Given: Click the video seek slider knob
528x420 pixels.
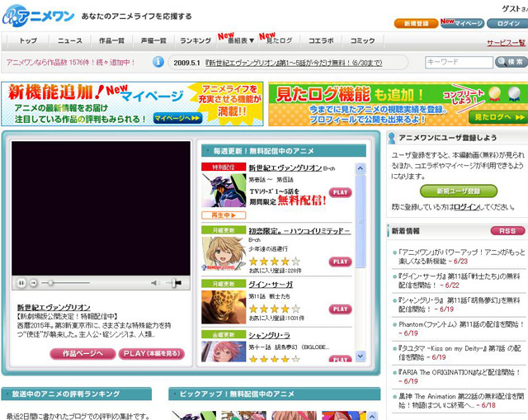Looking at the screenshot, I should coord(50,283).
